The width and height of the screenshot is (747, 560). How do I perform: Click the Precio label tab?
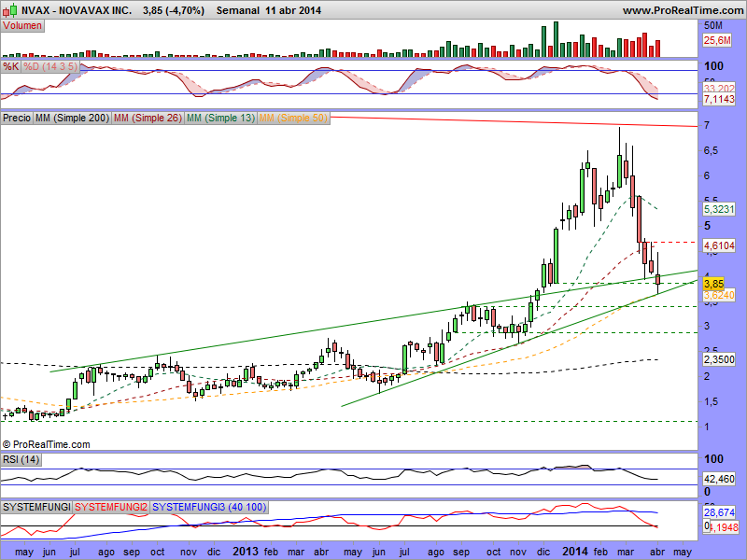[x=17, y=118]
